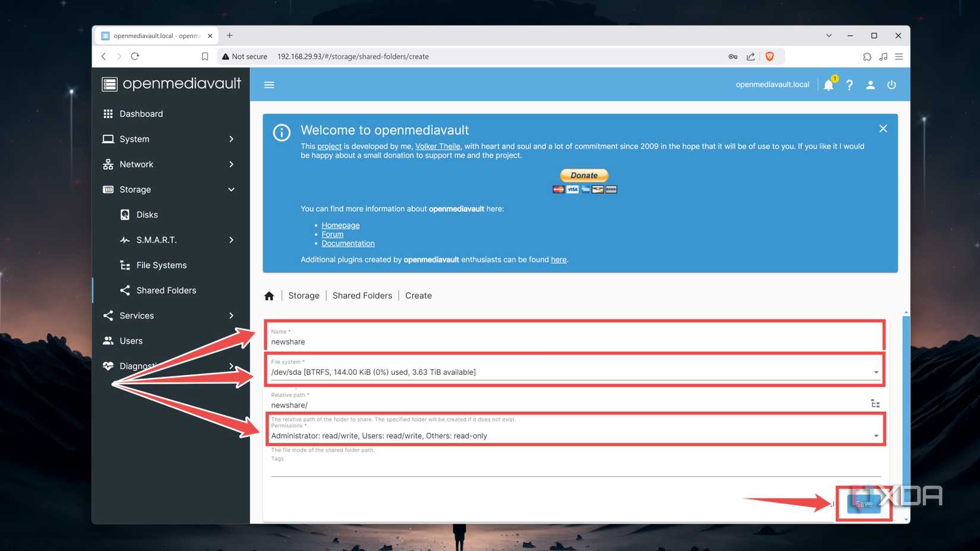This screenshot has height=551, width=980.
Task: Close the Welcome to openmediavault banner
Action: pyautogui.click(x=883, y=129)
